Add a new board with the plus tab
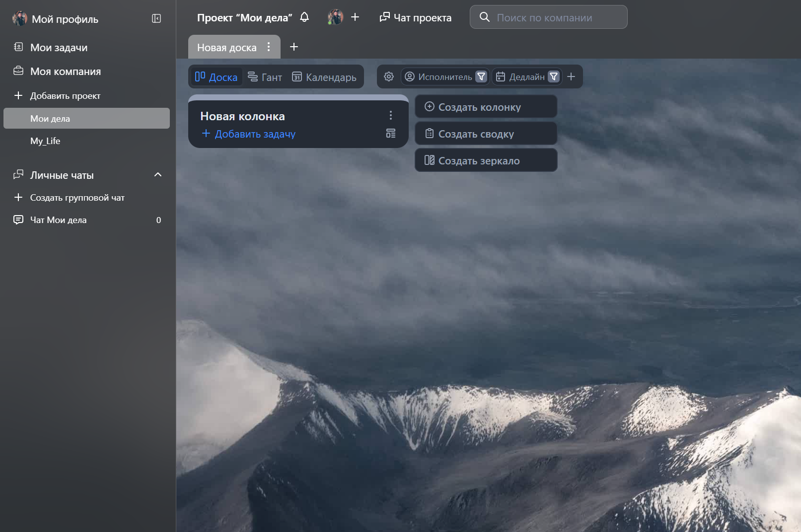The image size is (801, 532). pos(294,47)
